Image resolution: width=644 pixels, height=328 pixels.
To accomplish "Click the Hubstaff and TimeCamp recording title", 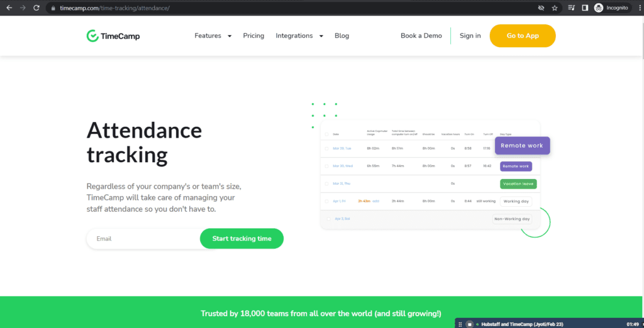I will pos(522,324).
